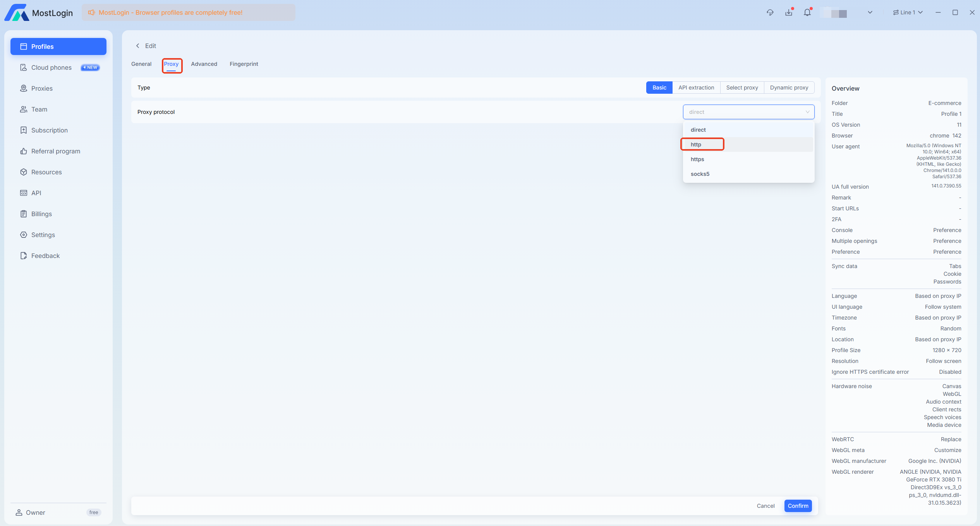
Task: Open Cloud phones from the sidebar
Action: pos(51,67)
